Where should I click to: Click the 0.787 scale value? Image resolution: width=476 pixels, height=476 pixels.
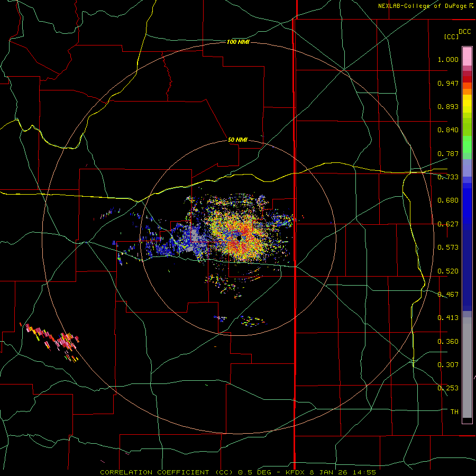[448, 153]
